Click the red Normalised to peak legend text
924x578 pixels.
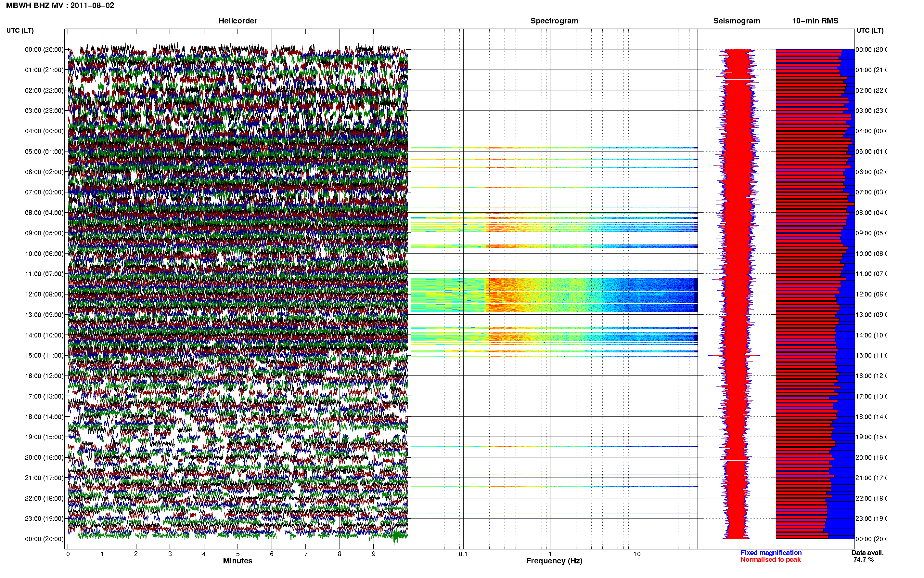770,560
